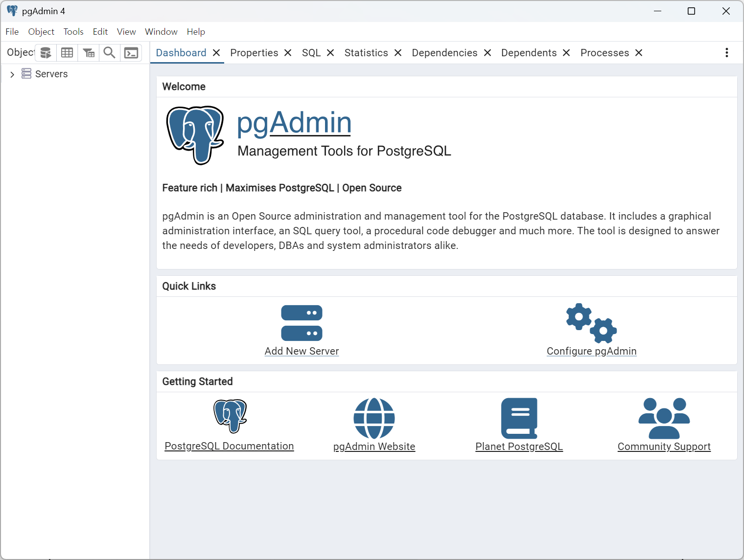Close the Processes tab
Image resolution: width=744 pixels, height=560 pixels.
tap(639, 53)
